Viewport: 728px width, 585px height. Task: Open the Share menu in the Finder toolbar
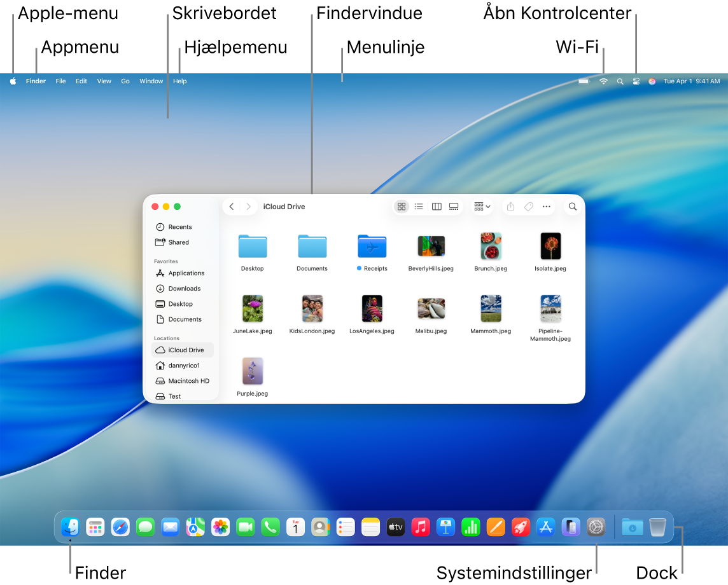pyautogui.click(x=510, y=206)
